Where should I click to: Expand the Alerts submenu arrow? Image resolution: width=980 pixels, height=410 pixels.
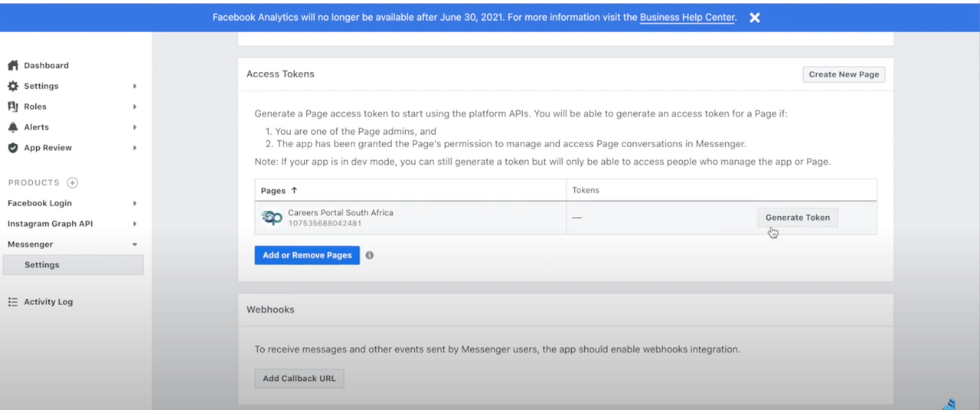click(135, 127)
